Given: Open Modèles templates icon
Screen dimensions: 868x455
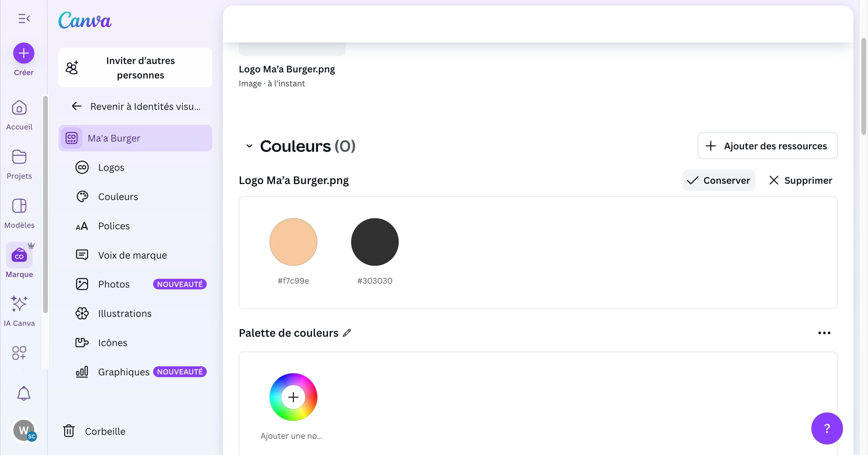Looking at the screenshot, I should [x=19, y=206].
